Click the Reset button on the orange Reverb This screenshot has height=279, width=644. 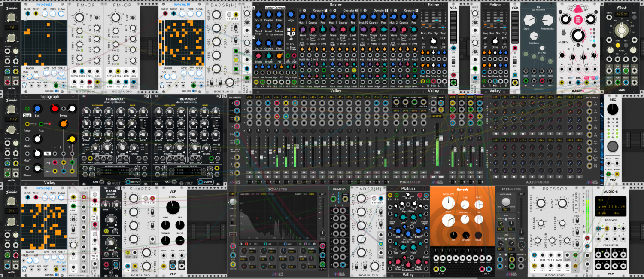point(478,235)
